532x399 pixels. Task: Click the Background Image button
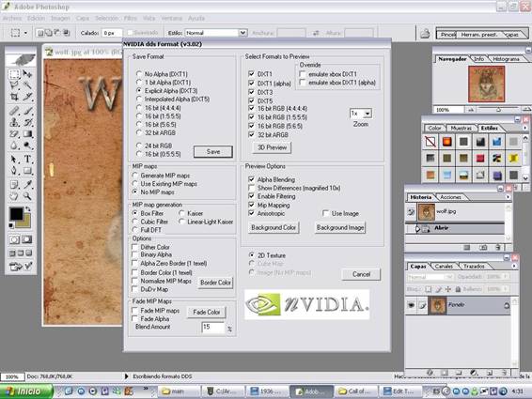point(340,227)
